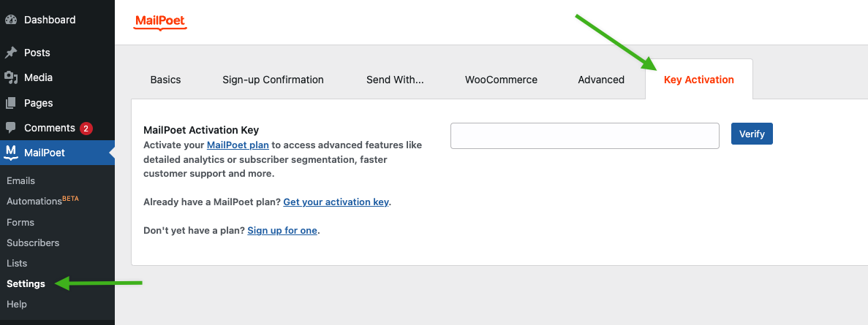Viewport: 868px width, 325px height.
Task: Open Subscribers in MailPoet submenu
Action: [x=33, y=242]
